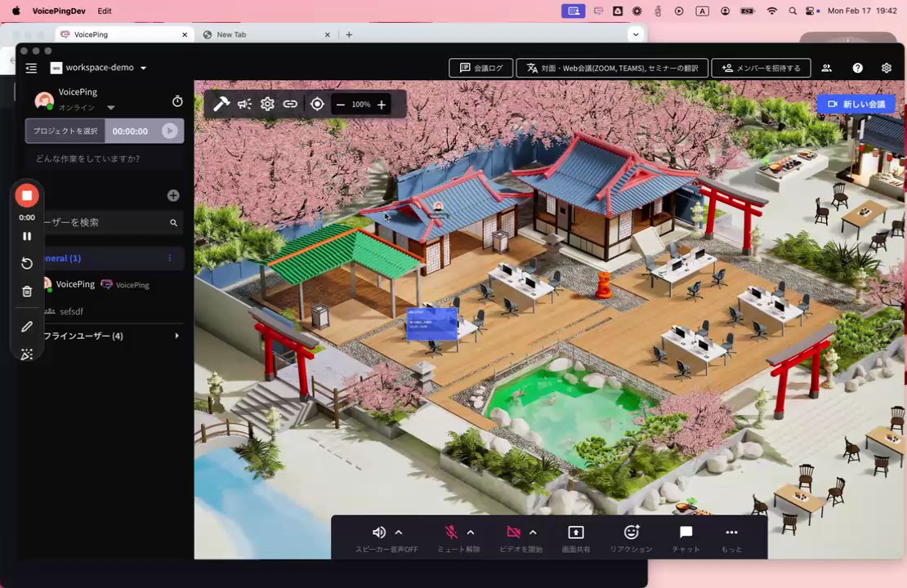Choose a project with プロジェクトを選択
Image resolution: width=907 pixels, height=588 pixels.
point(65,131)
